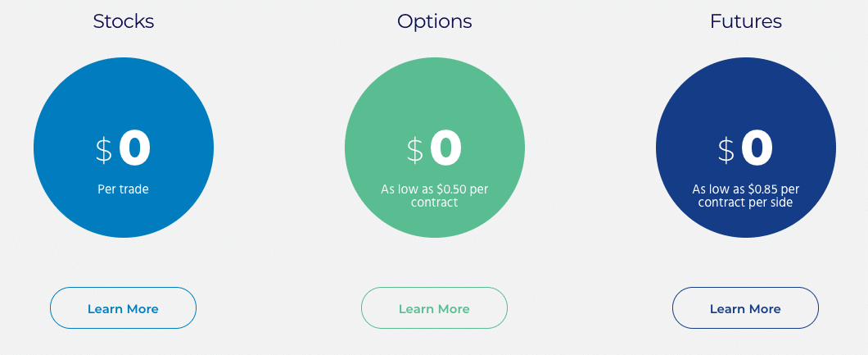Viewport: 868px width, 355px height.
Task: Click the 'Per trade' label
Action: [123, 189]
